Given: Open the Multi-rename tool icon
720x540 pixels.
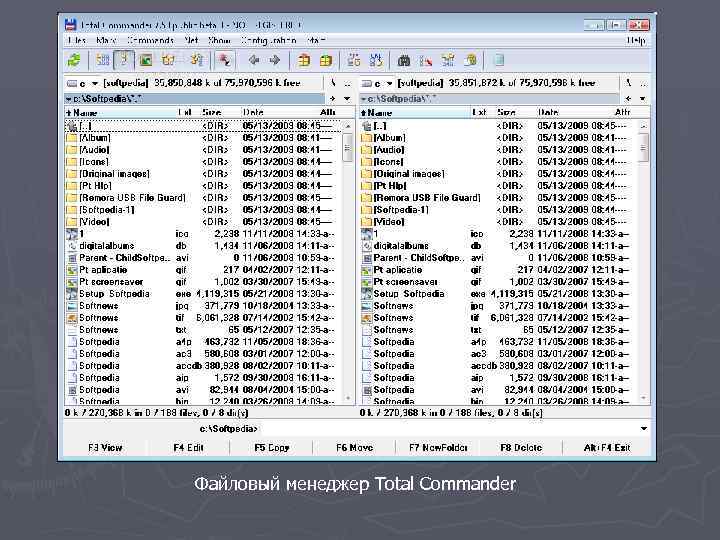Looking at the screenshot, I should pos(426,60).
